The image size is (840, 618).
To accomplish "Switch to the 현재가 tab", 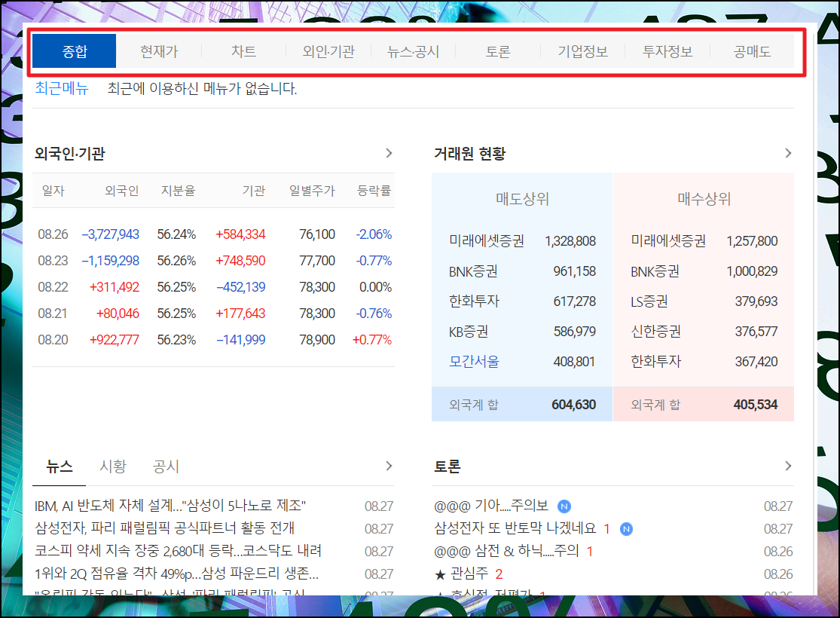I will pos(159,51).
